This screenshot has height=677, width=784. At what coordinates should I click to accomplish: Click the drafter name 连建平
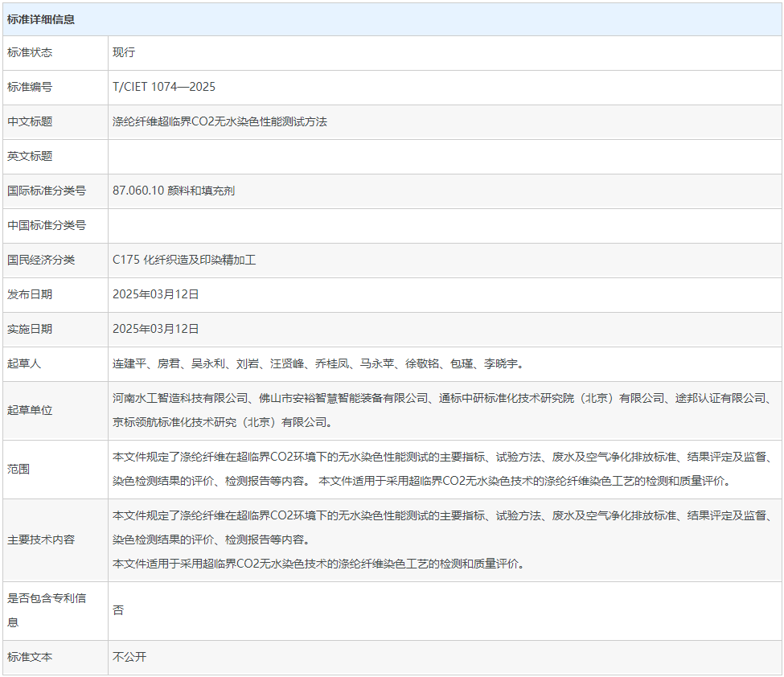(x=129, y=363)
